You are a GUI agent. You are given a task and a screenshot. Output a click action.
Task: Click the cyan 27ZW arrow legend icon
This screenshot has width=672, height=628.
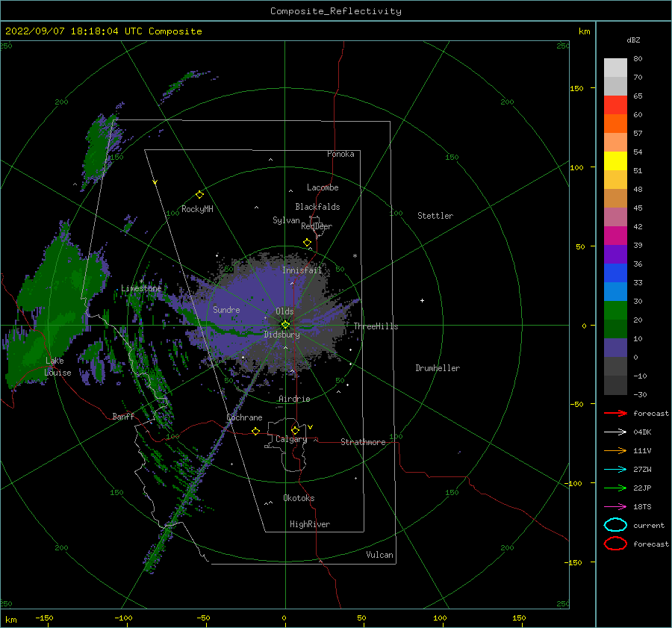pyautogui.click(x=615, y=470)
